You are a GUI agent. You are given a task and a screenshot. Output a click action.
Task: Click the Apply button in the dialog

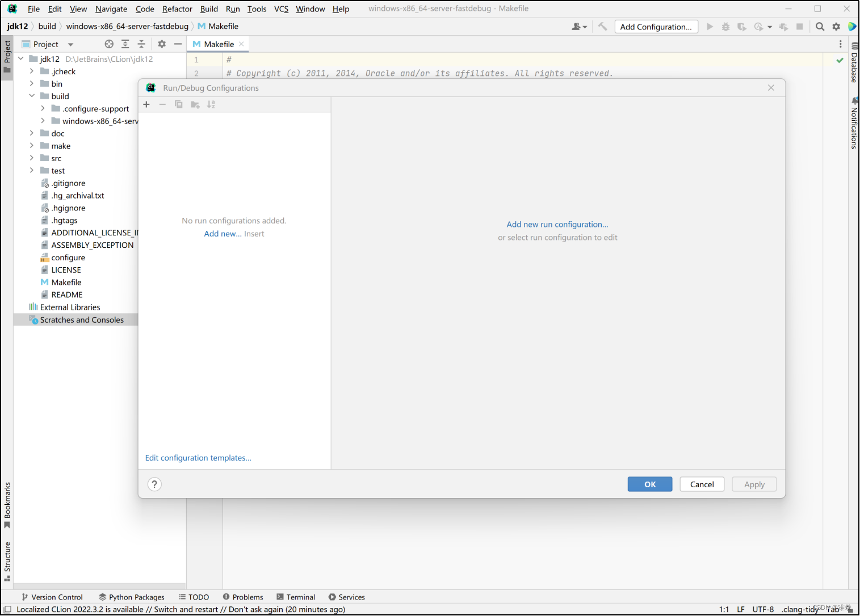coord(754,484)
